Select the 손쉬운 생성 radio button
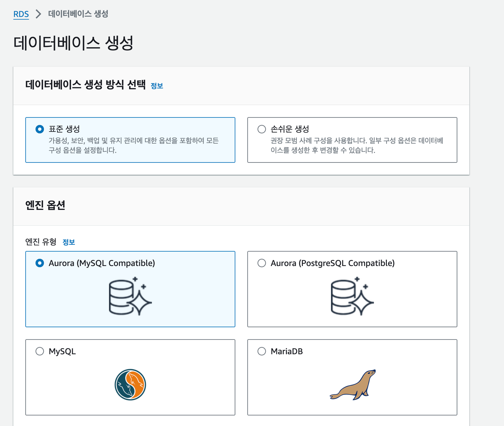The image size is (504, 426). pos(262,129)
